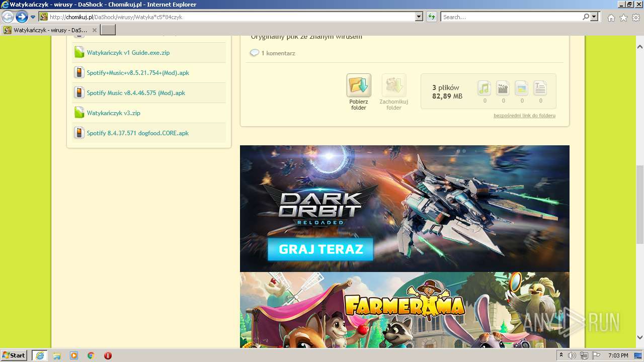The height and width of the screenshot is (362, 644).
Task: Open Windows Explorer folder taskbar icon
Action: pos(57,355)
